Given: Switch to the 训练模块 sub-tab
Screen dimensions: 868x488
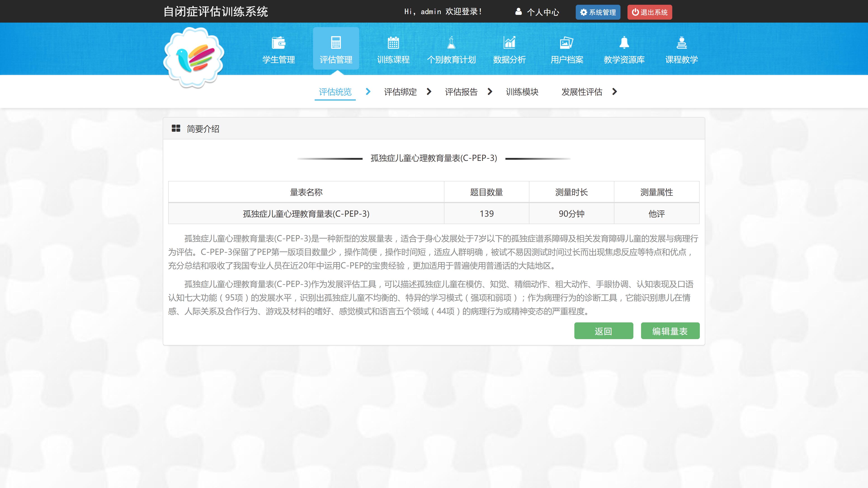Looking at the screenshot, I should pos(522,92).
